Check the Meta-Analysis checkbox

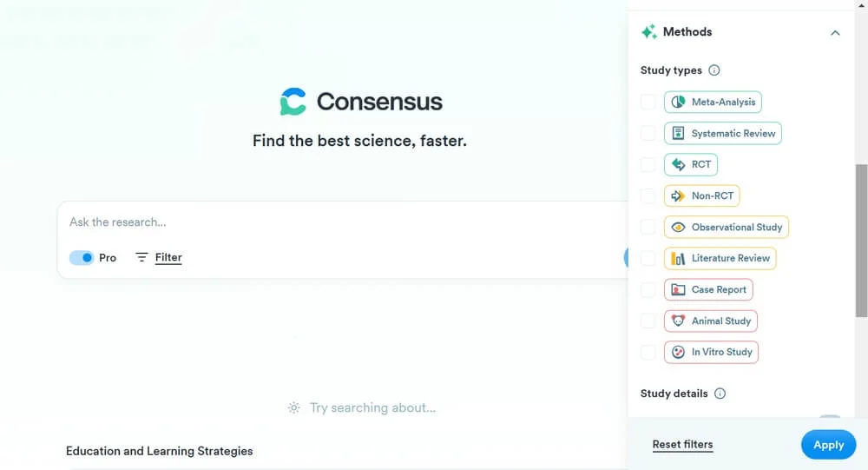coord(648,103)
